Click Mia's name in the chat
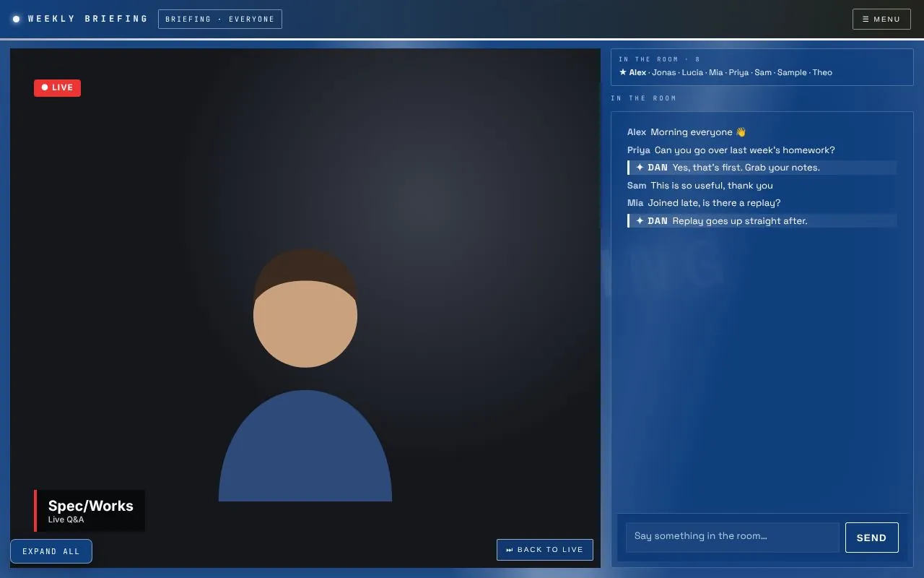924x578 pixels. click(x=635, y=203)
